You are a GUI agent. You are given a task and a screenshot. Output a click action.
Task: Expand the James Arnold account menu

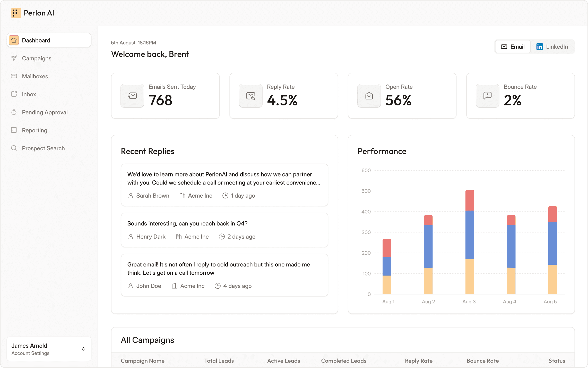83,349
